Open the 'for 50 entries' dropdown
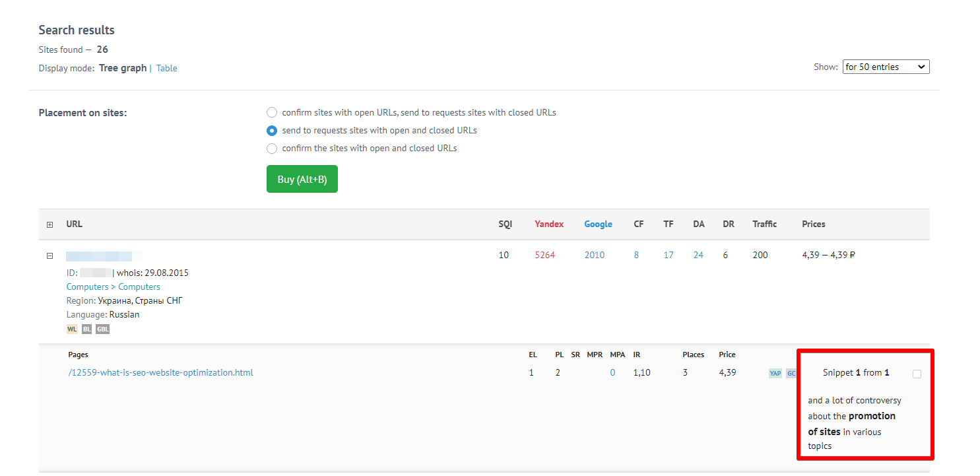 click(886, 67)
